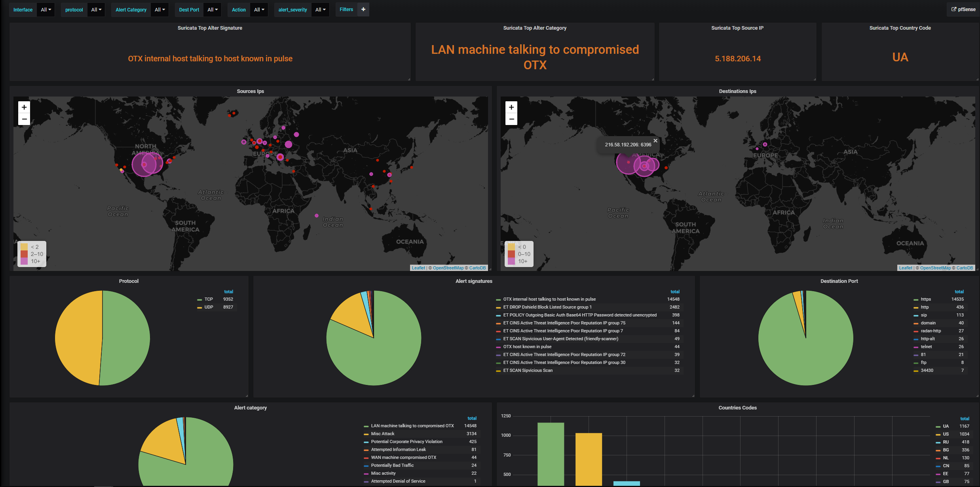Add a new ad-hoc filter with plus
The width and height of the screenshot is (980, 487).
point(363,9)
